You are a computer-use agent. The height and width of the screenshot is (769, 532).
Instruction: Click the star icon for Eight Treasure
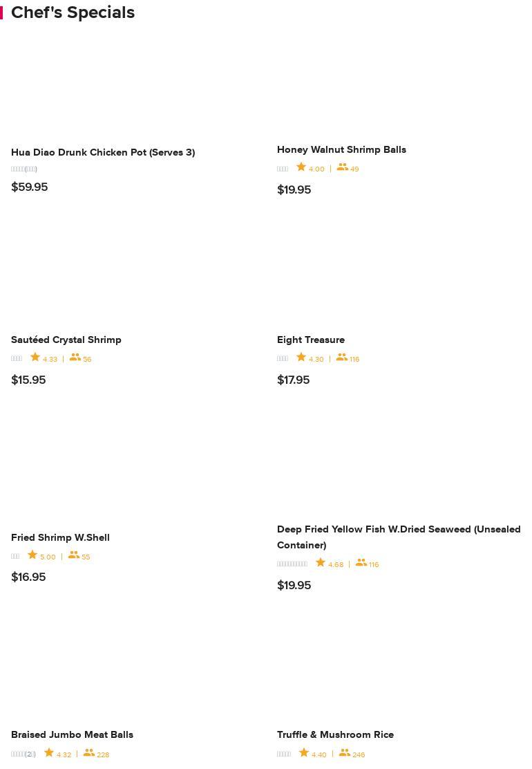[x=301, y=358]
